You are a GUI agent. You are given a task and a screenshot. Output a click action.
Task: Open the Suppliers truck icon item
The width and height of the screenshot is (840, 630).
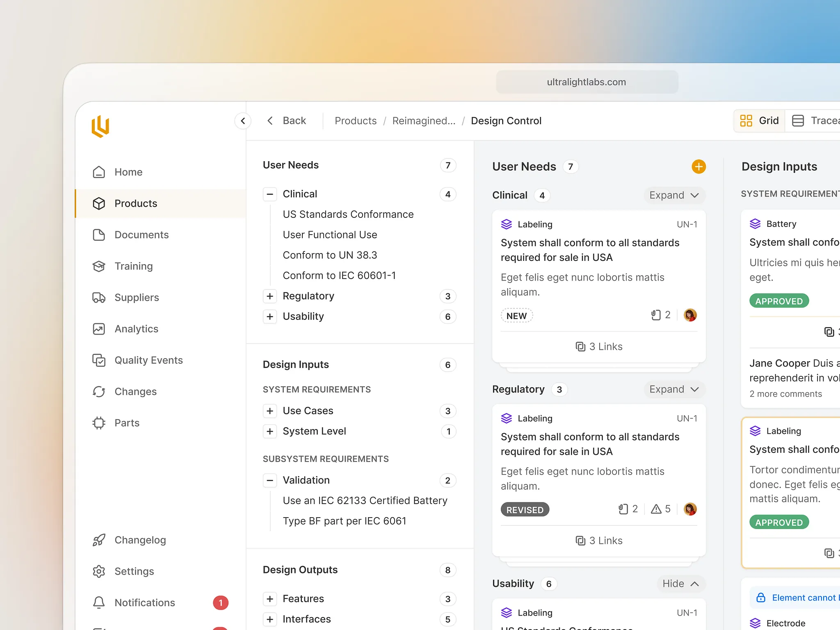click(99, 297)
